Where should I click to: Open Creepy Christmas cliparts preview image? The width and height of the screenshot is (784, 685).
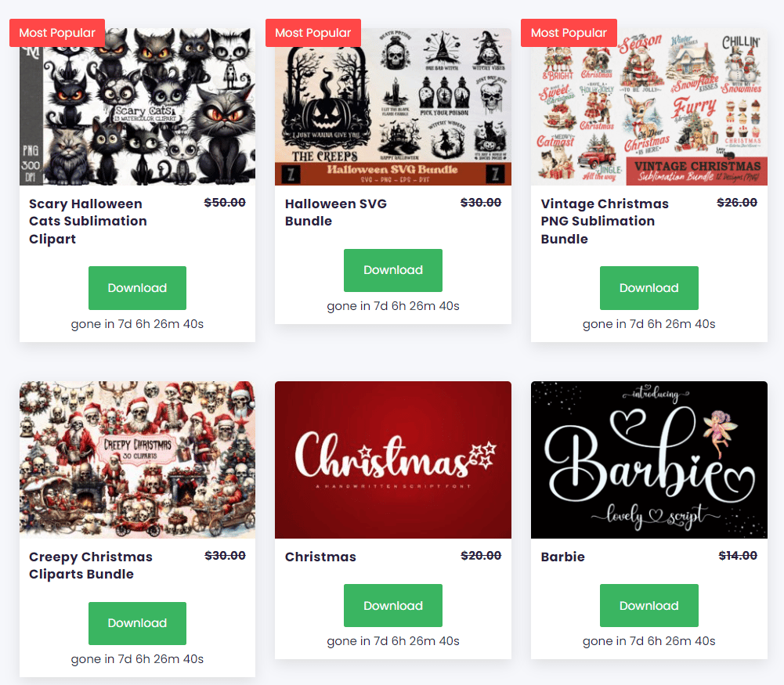pos(137,460)
